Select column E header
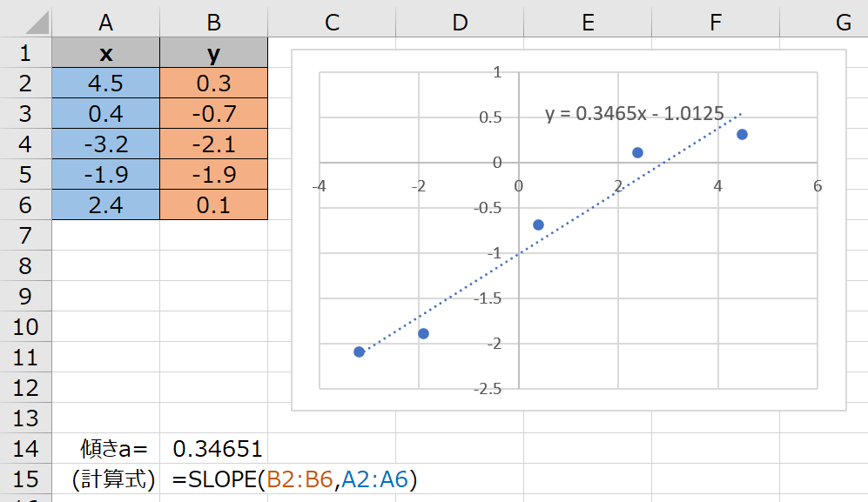Viewport: 868px width, 502px height. point(588,23)
